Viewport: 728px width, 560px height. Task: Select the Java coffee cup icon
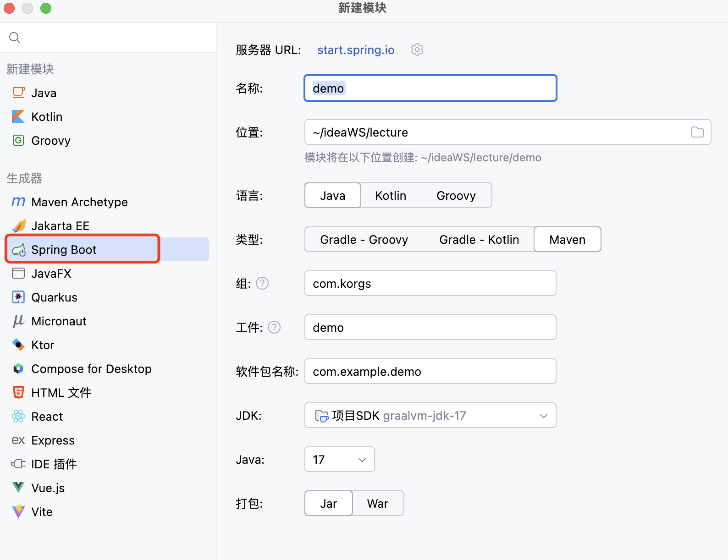tap(18, 93)
